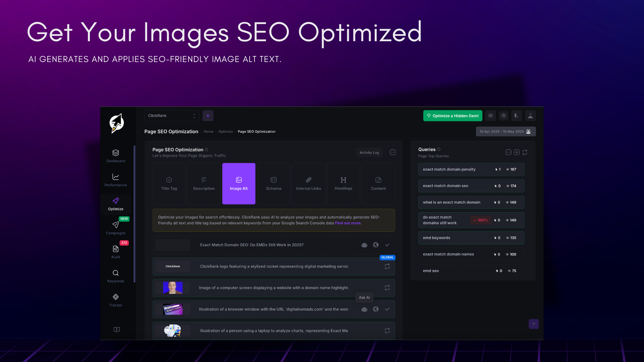
Task: Click revert icon on computer screen image row
Action: [x=387, y=288]
